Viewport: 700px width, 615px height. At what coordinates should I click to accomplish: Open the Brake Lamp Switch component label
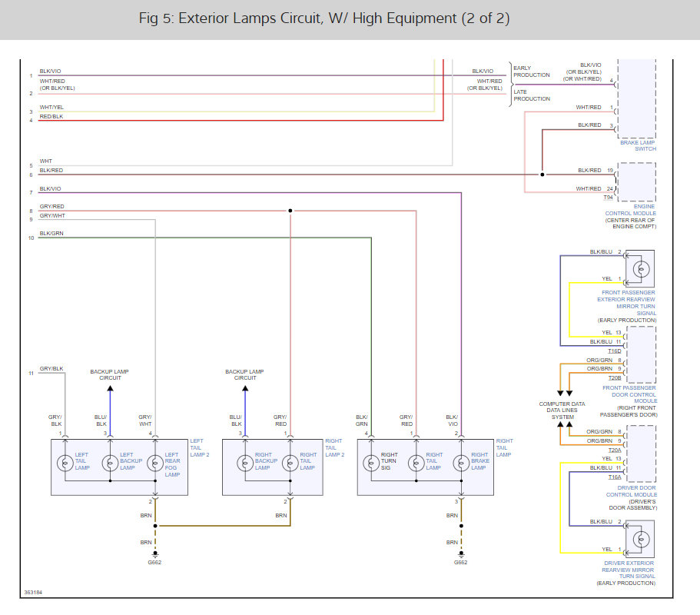point(638,145)
